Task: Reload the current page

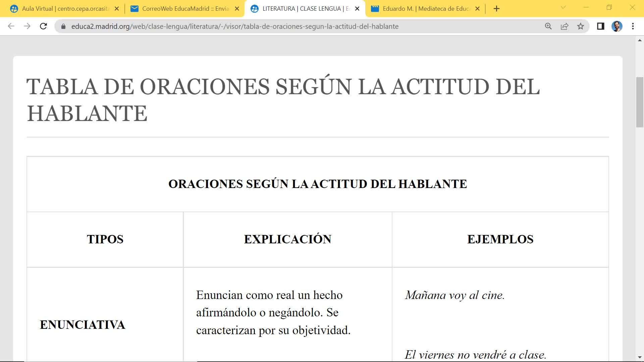Action: (x=43, y=26)
